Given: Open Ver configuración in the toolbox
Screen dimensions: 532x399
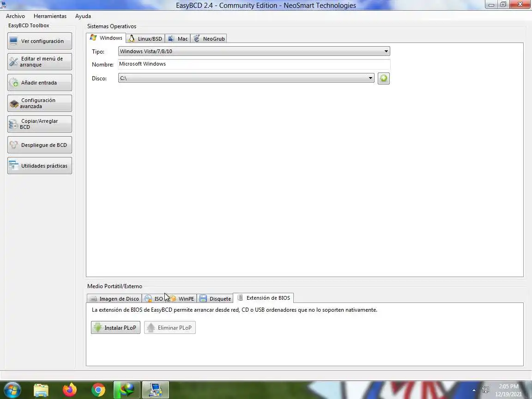Looking at the screenshot, I should 40,41.
